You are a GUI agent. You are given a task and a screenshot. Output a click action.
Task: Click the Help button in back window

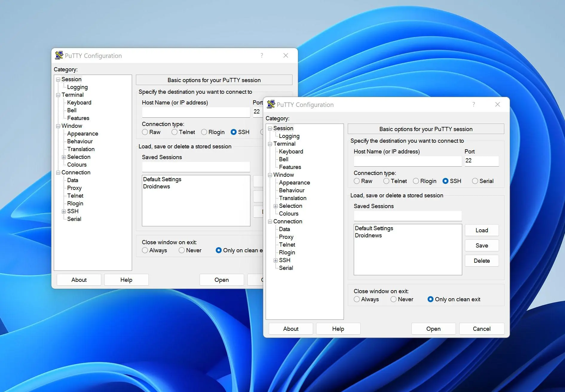126,280
